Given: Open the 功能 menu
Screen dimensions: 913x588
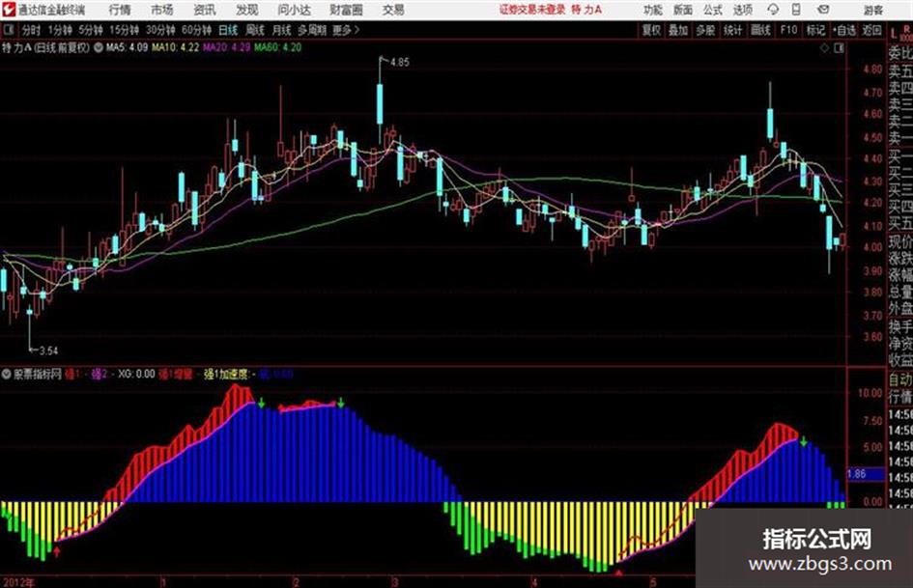Looking at the screenshot, I should point(653,10).
